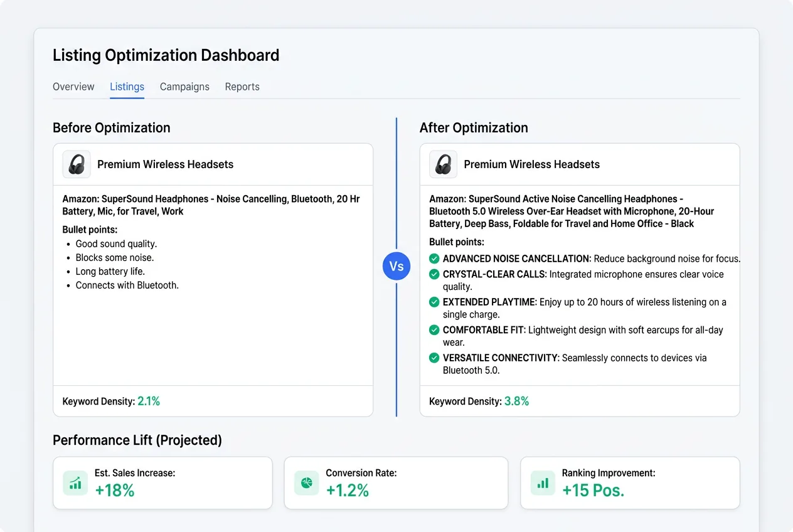Click the Conversion Rate pie chart icon
This screenshot has height=532, width=793.
(306, 482)
